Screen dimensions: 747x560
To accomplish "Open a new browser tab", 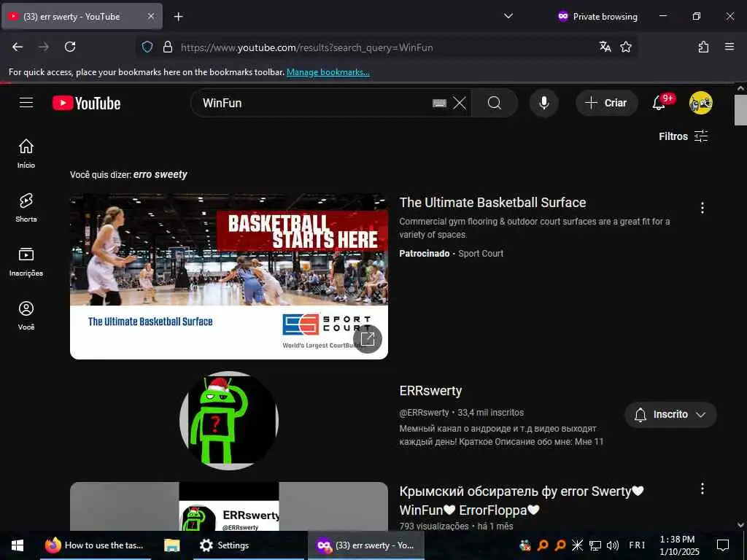I will 178,17.
